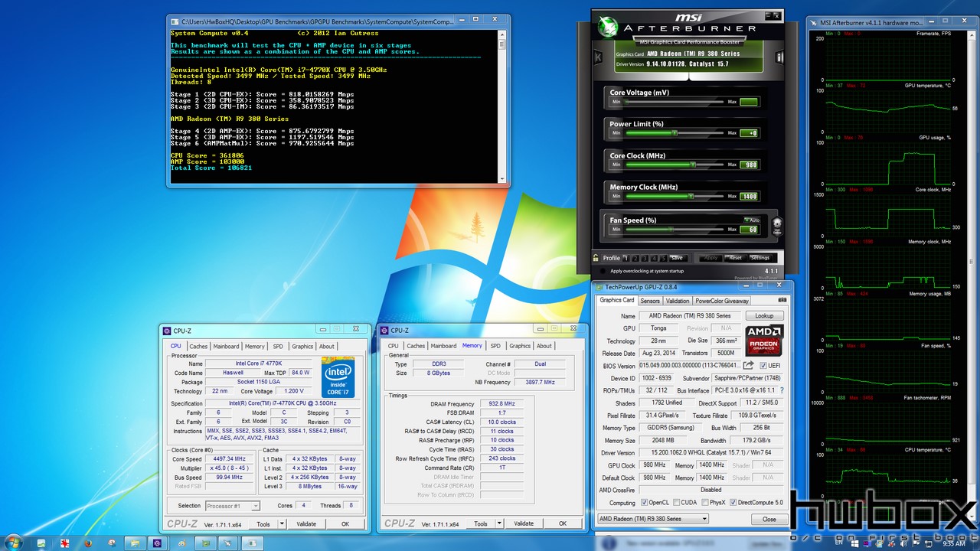Open the GPU selection dropdown in GPU-Z
The image size is (980, 551).
(x=652, y=519)
